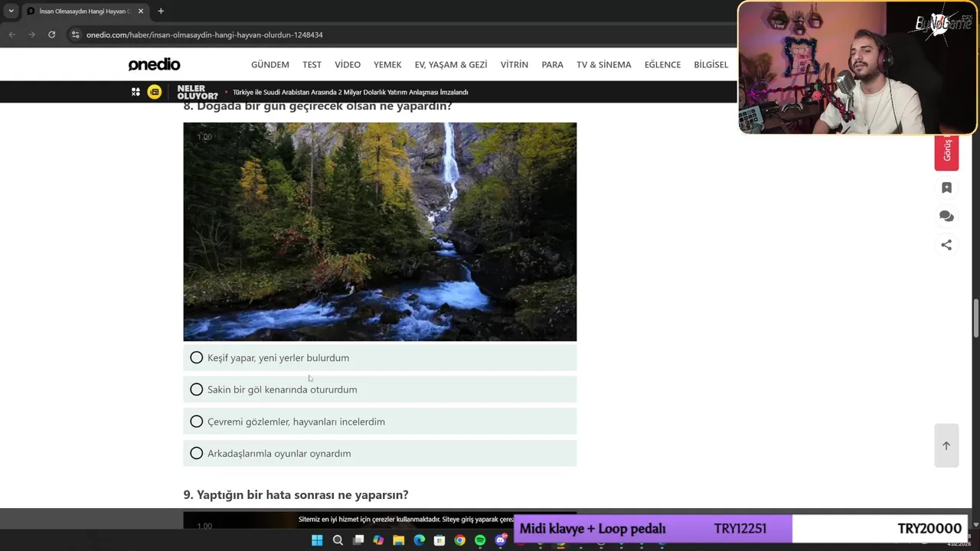Open VİTRİN menu item
The height and width of the screenshot is (551, 980).
click(x=514, y=64)
